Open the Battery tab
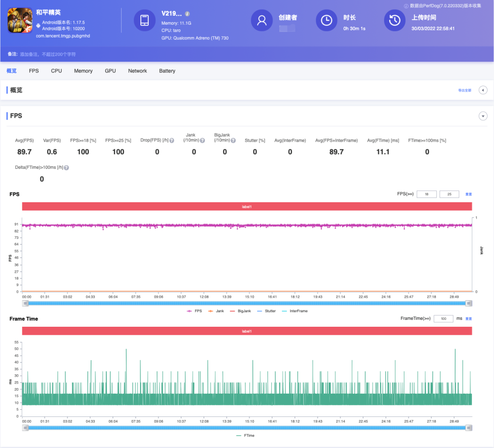This screenshot has width=494, height=448. [167, 71]
